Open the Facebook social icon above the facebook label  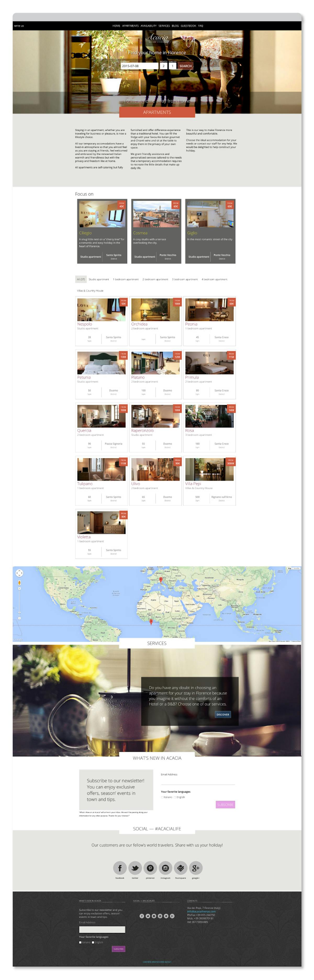[120, 868]
